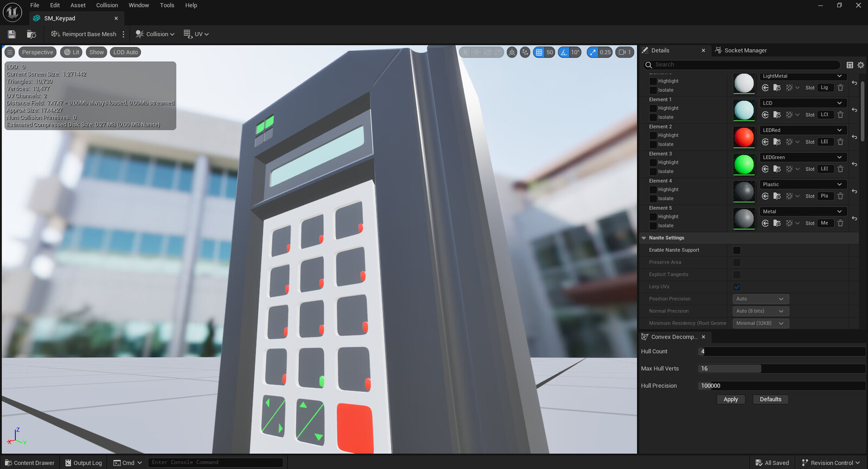The height and width of the screenshot is (469, 868).
Task: Open viewport options hamburger menu
Action: (10, 52)
